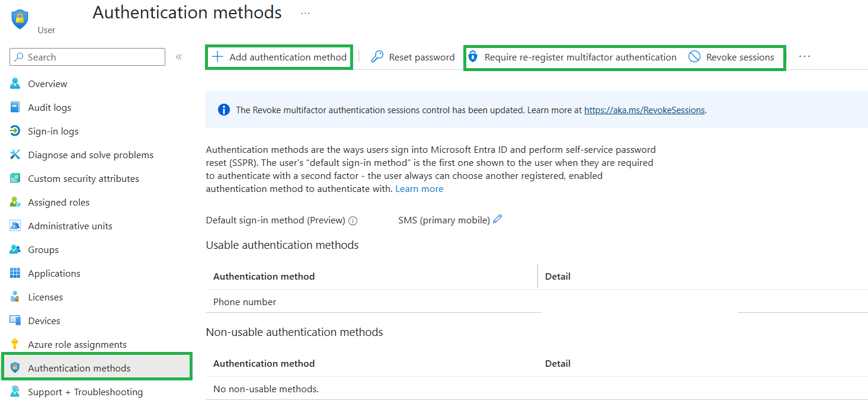Image resolution: width=868 pixels, height=410 pixels.
Task: Open the ellipsis menu beside the page title
Action: (x=305, y=12)
